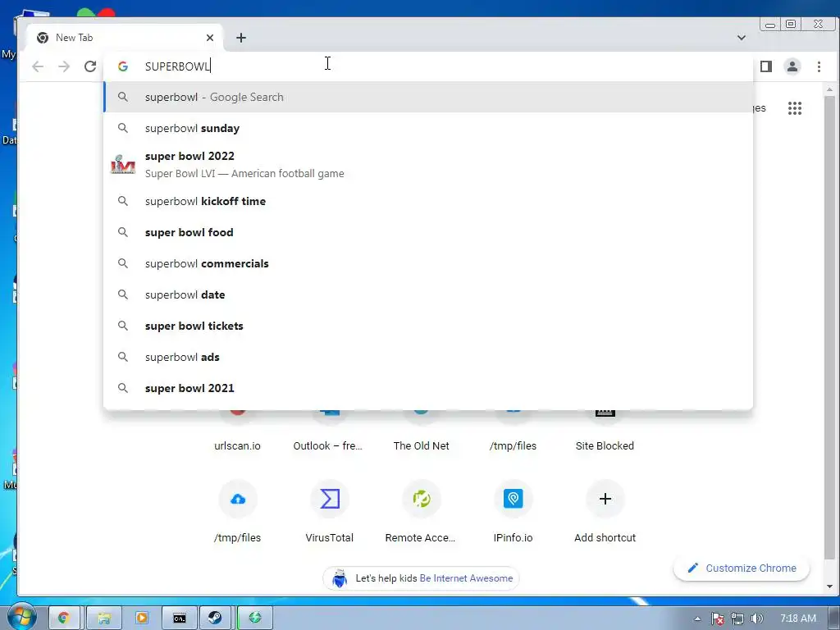Open the Google apps grid icon
840x630 pixels.
click(795, 108)
